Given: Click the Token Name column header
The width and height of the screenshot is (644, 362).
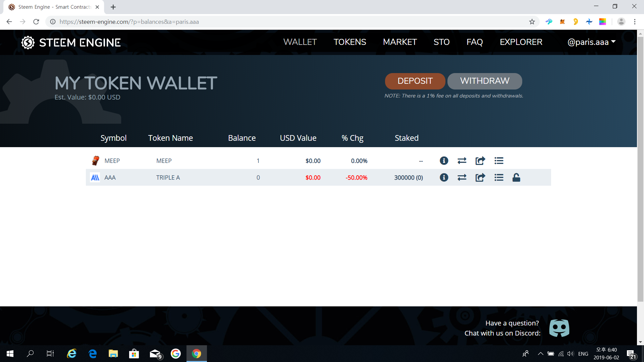Looking at the screenshot, I should tap(170, 138).
